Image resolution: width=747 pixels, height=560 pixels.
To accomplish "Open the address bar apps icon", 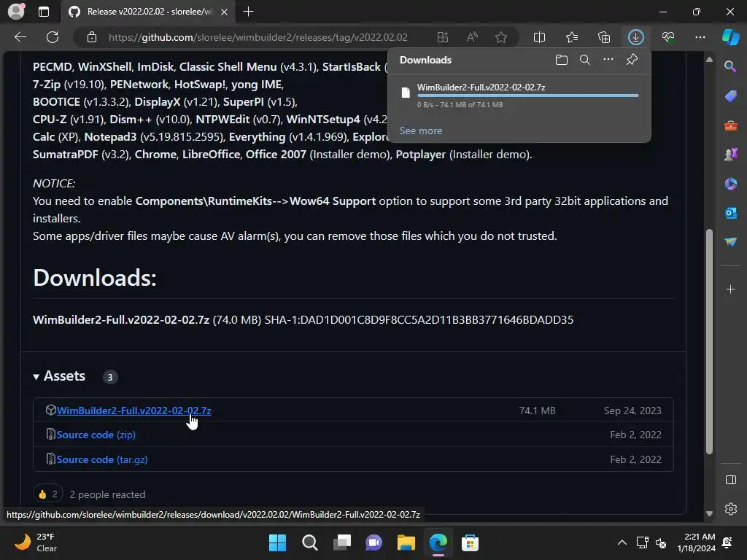I will click(x=443, y=37).
